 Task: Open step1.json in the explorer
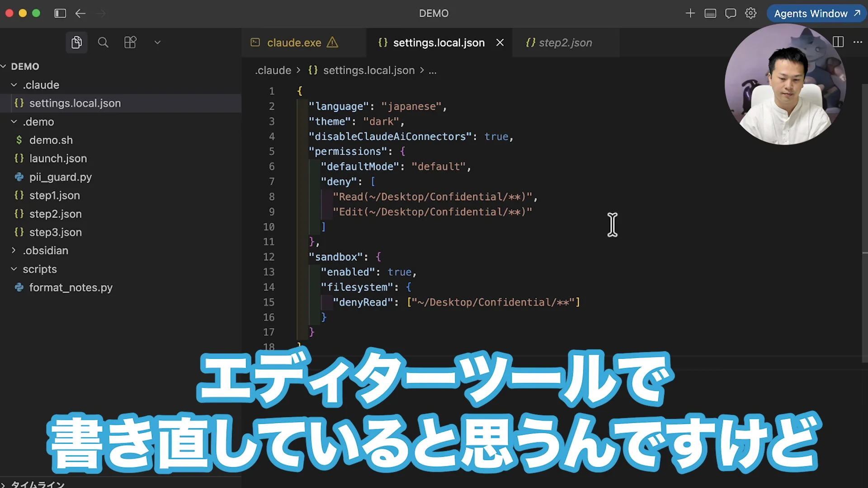coord(121,196)
